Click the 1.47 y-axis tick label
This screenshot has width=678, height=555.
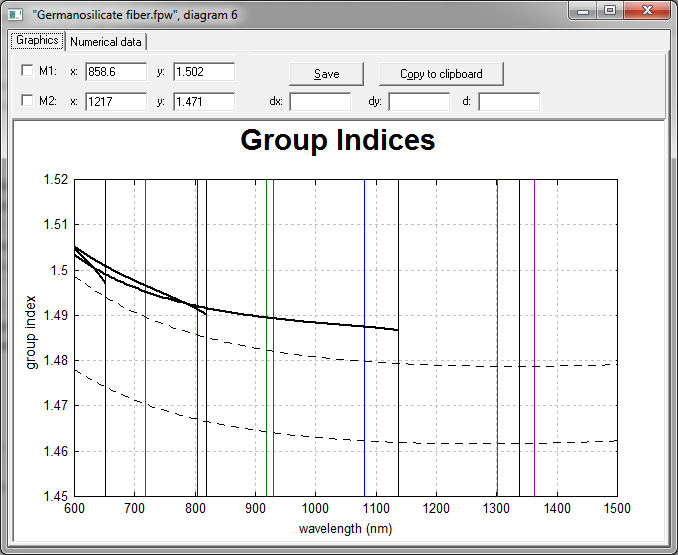56,405
